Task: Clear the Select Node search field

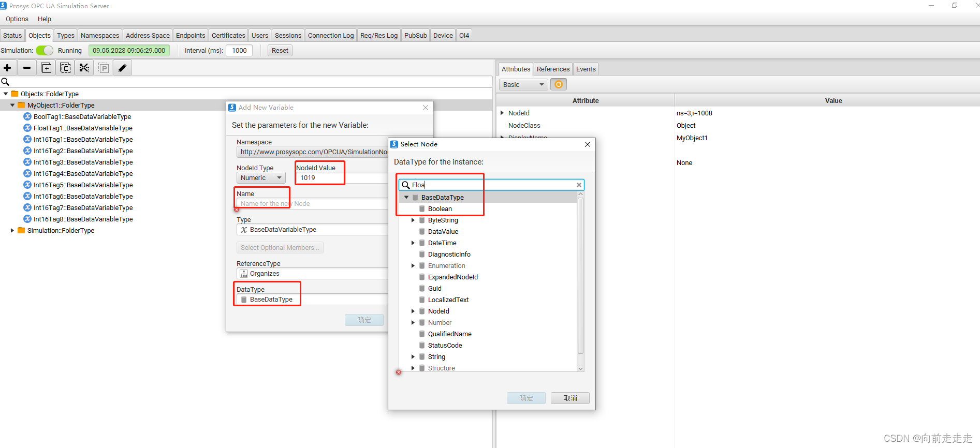Action: tap(579, 185)
